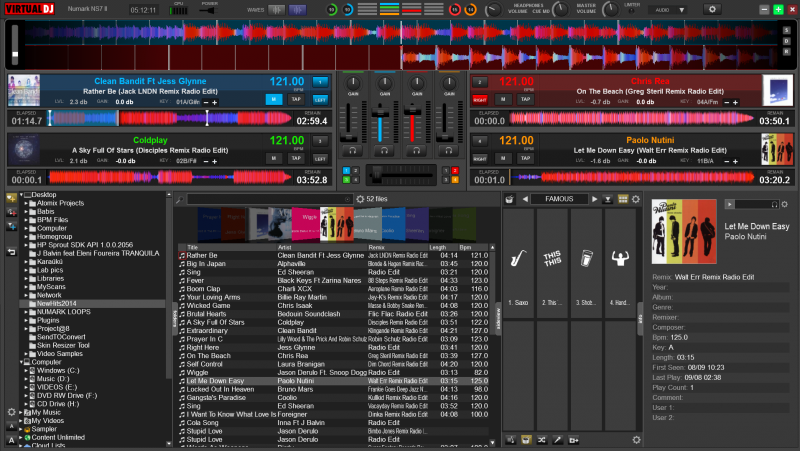Click the gear icon beside 52 files
Image resolution: width=800 pixels, height=451 pixels.
coord(361,199)
